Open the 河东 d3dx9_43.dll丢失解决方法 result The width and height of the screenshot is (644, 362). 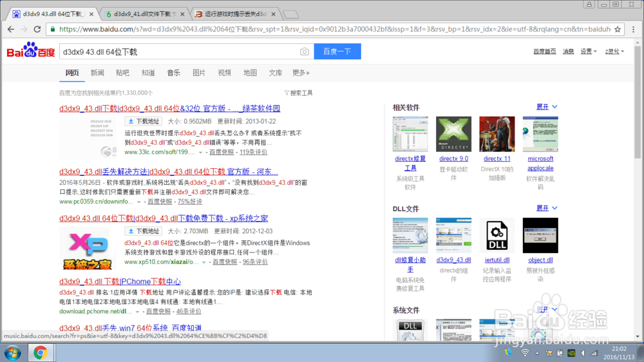coord(168,172)
